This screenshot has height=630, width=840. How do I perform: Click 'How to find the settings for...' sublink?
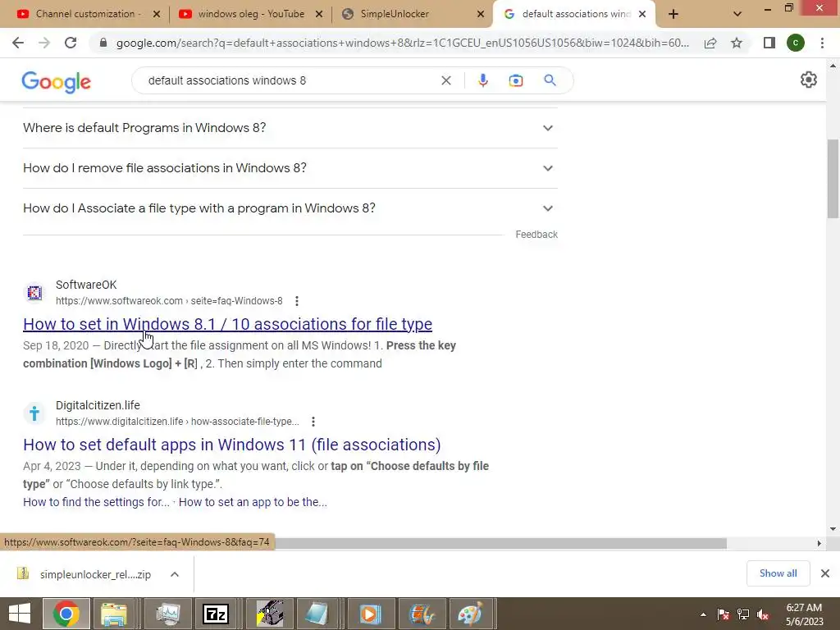97,503
